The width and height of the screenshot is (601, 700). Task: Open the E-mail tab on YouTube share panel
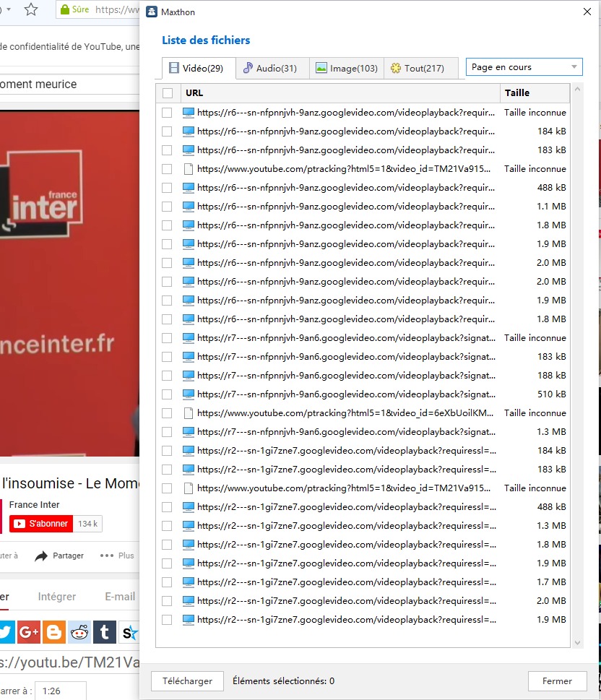pyautogui.click(x=120, y=597)
